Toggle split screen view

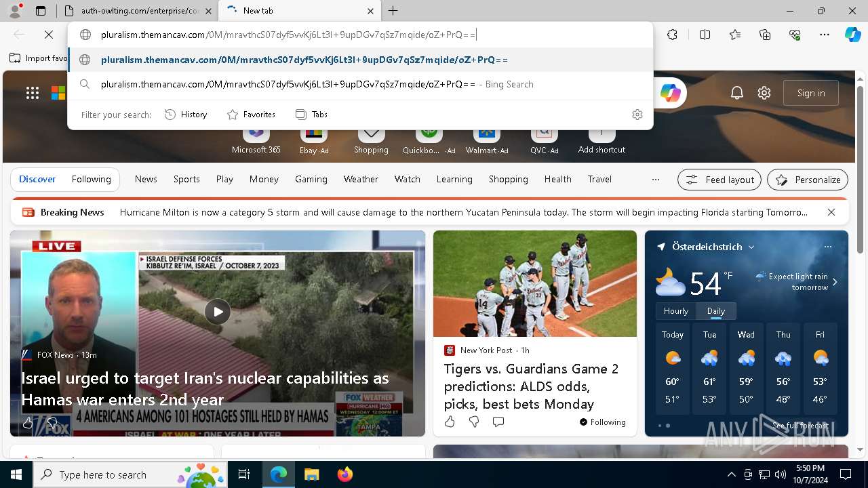[705, 35]
